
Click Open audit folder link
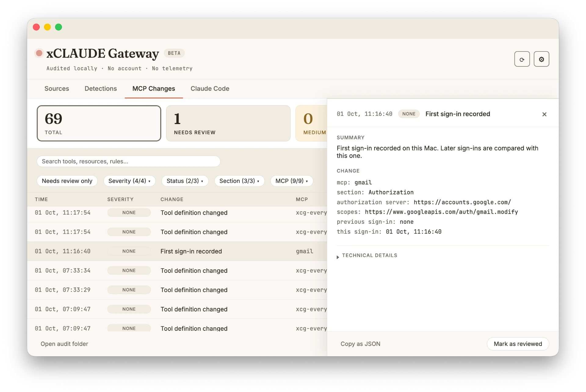[64, 344]
